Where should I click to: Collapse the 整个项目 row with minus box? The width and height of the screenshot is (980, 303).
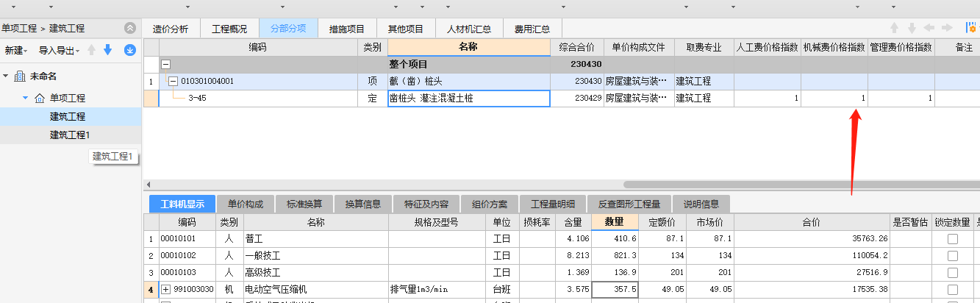(x=165, y=65)
